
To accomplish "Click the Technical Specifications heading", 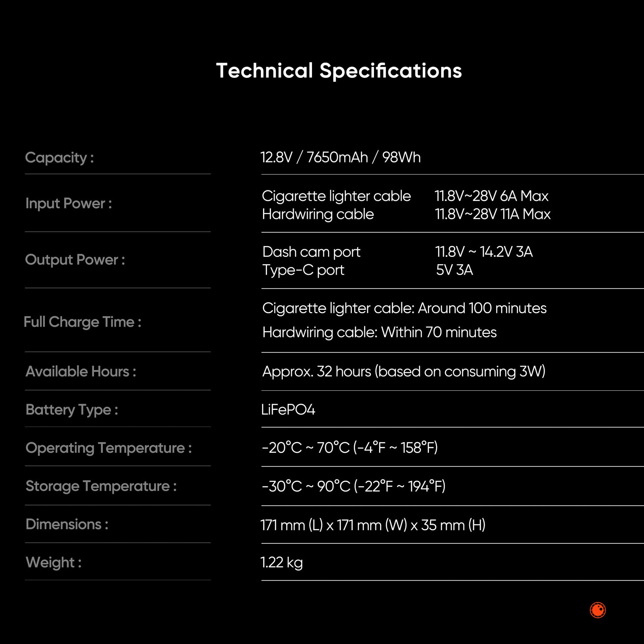I will point(339,71).
